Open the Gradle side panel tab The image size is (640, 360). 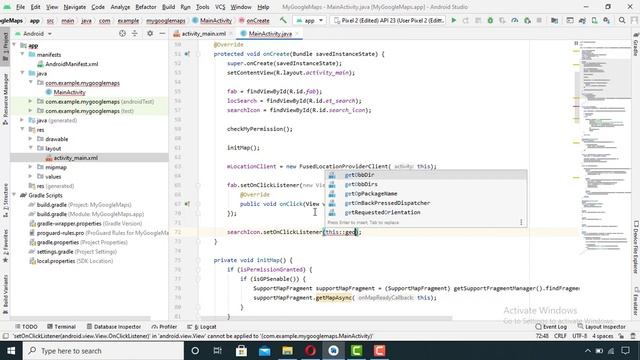click(x=636, y=44)
